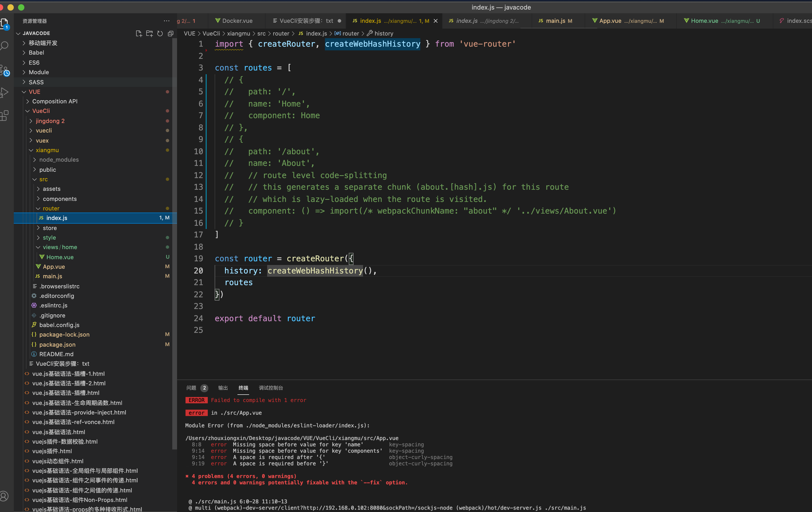Open explorer more actions ellipsis
The width and height of the screenshot is (812, 512).
point(167,21)
